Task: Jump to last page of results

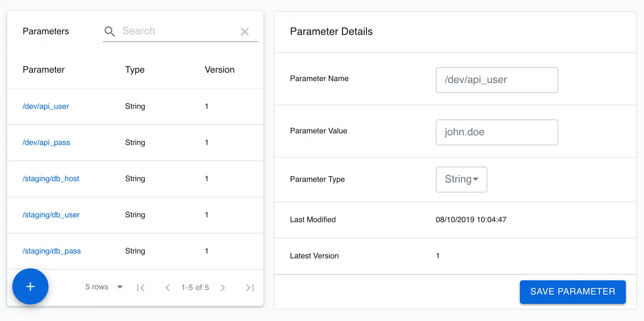Action: [250, 287]
